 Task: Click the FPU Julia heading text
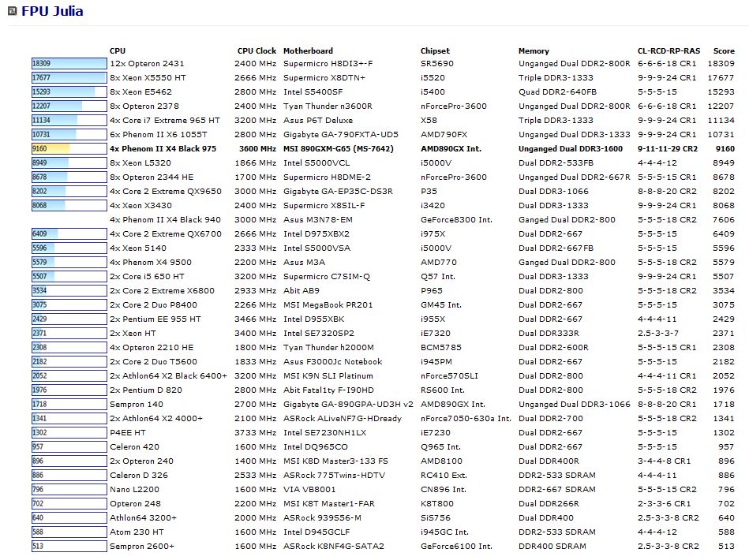pos(52,12)
